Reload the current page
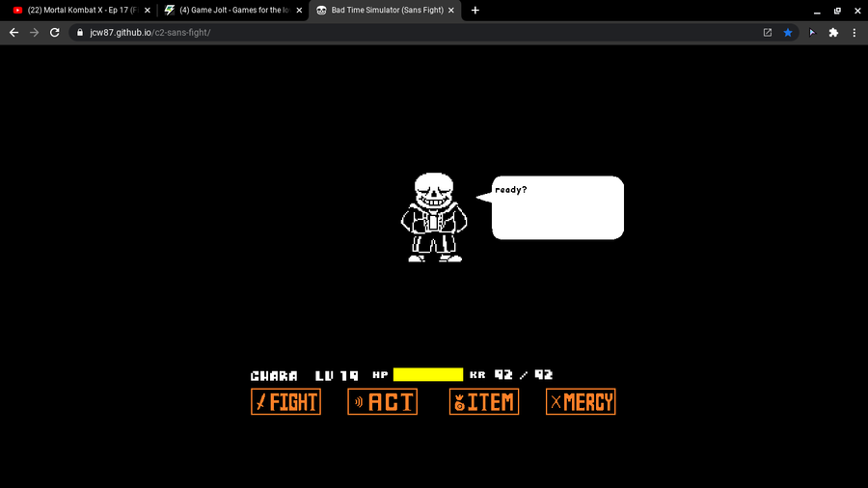Image resolution: width=868 pixels, height=488 pixels. 54,33
